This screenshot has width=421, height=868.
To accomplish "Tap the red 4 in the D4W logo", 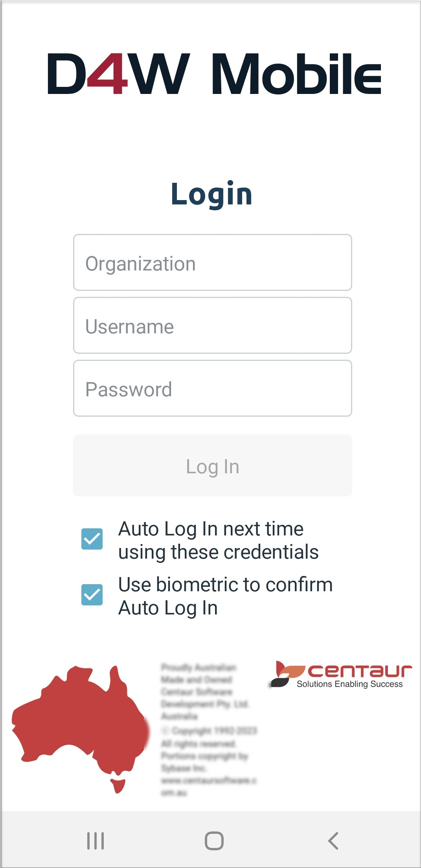I will [x=108, y=74].
